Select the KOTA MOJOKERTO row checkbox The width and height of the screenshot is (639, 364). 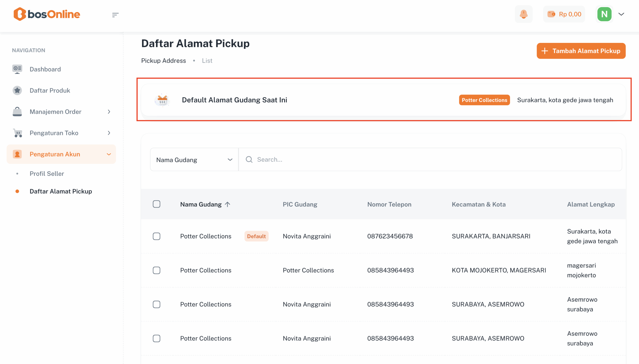pyautogui.click(x=157, y=270)
